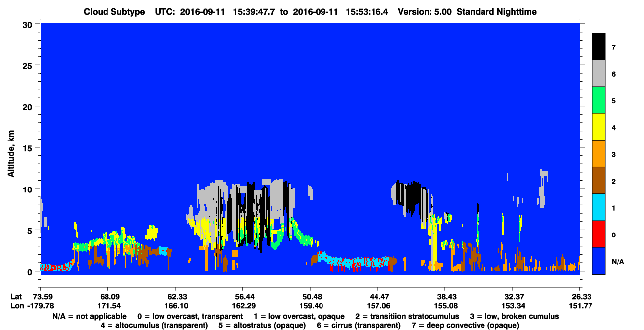
Task: Click the yellow legend swatch for subtype 4
Action: (599, 127)
